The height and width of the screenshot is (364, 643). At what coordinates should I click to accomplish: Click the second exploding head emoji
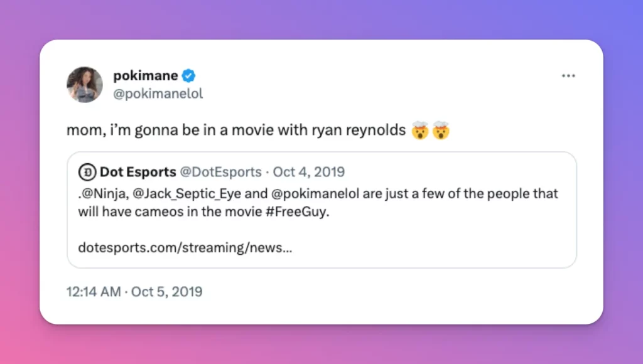tap(441, 132)
